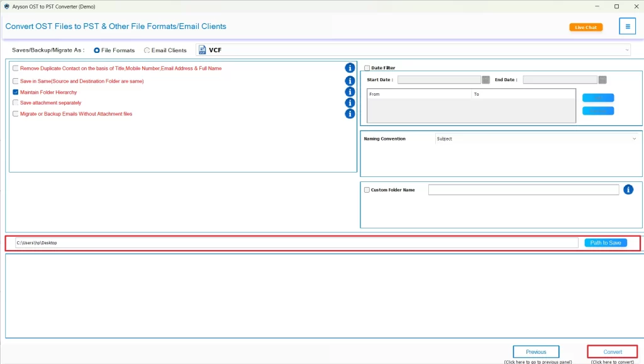The height and width of the screenshot is (364, 644).
Task: Click info icon next to Custom Folder Name
Action: click(628, 189)
